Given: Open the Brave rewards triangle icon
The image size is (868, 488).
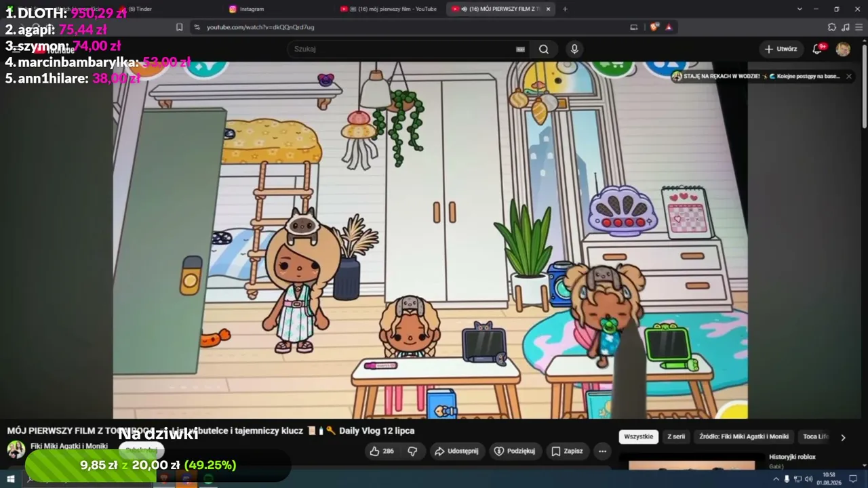Looking at the screenshot, I should 669,27.
